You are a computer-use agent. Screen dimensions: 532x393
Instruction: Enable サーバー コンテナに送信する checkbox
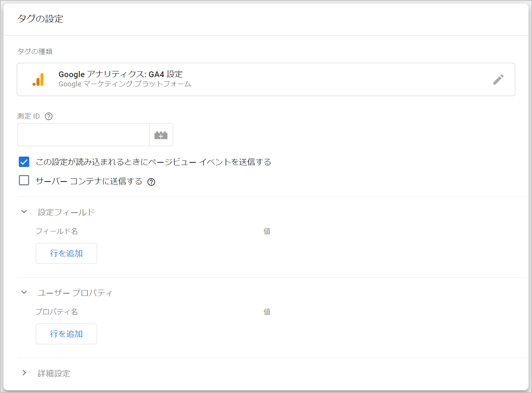point(24,180)
